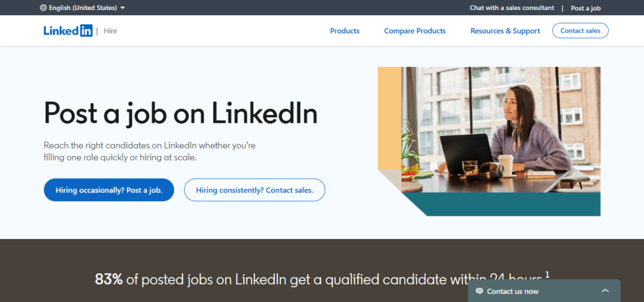Open the Resources & Support menu
This screenshot has height=302, width=644.
coord(505,31)
